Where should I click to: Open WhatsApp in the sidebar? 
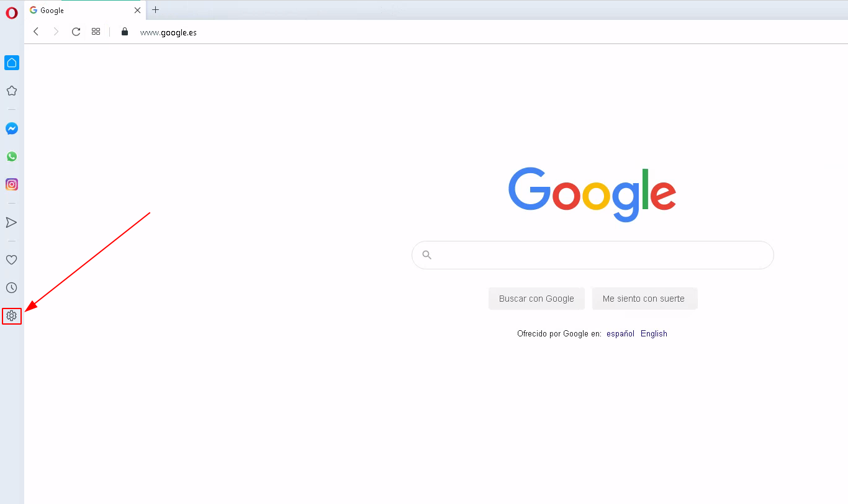pos(12,156)
